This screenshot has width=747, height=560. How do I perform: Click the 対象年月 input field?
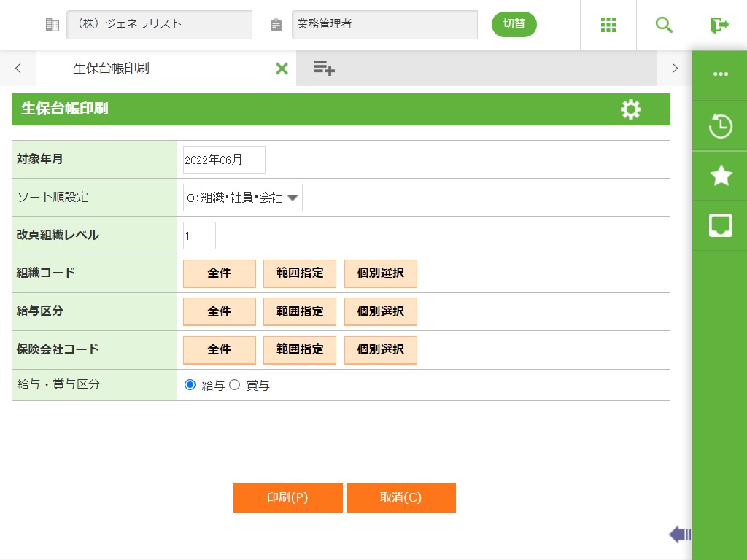(x=224, y=160)
